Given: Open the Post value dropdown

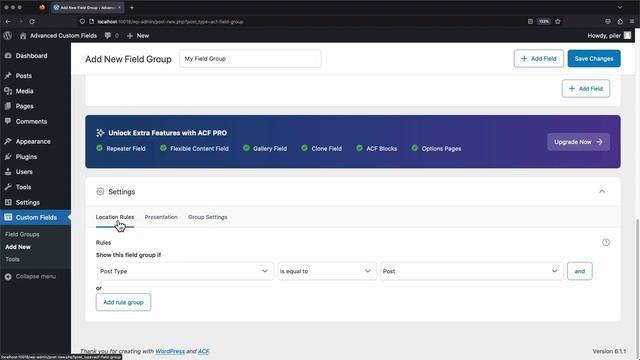Looking at the screenshot, I should point(472,271).
